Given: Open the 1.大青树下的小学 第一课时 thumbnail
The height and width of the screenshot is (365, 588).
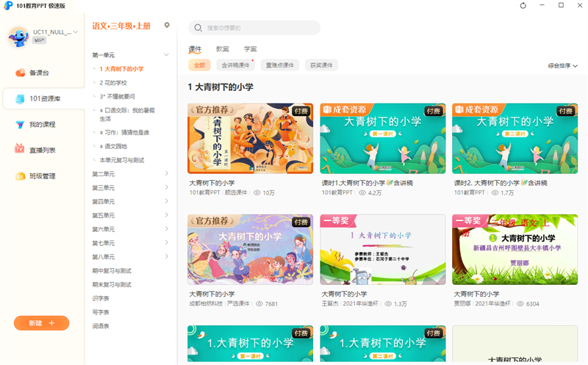Looking at the screenshot, I should point(251,344).
